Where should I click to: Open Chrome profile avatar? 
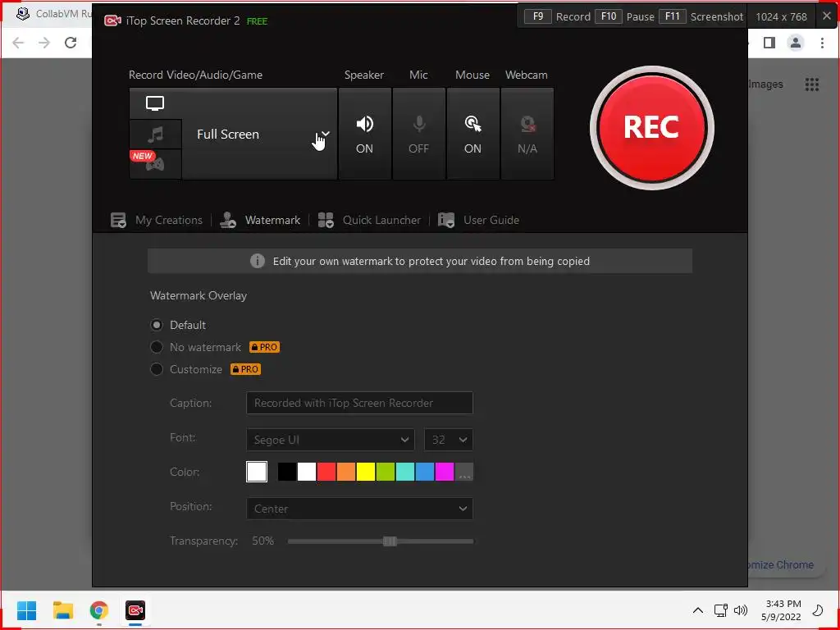tap(796, 43)
